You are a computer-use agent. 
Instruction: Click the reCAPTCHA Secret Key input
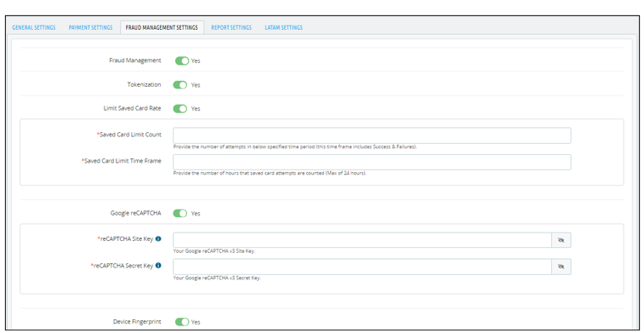[362, 267]
